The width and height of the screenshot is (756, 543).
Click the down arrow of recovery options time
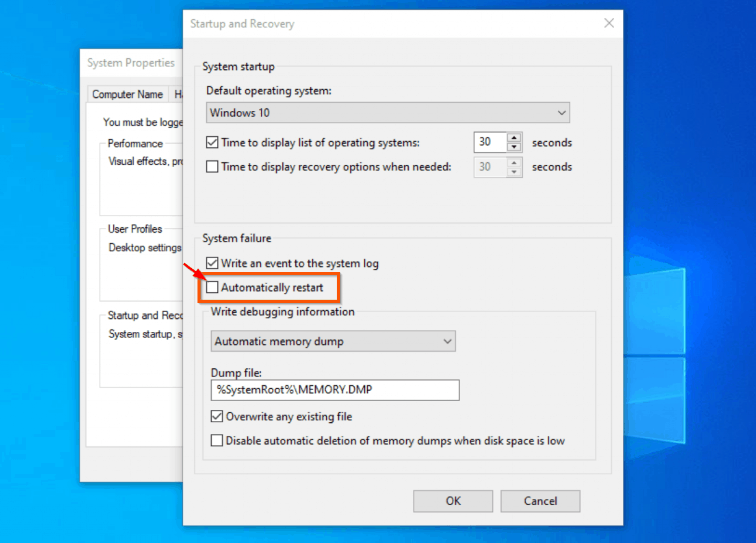tap(514, 172)
